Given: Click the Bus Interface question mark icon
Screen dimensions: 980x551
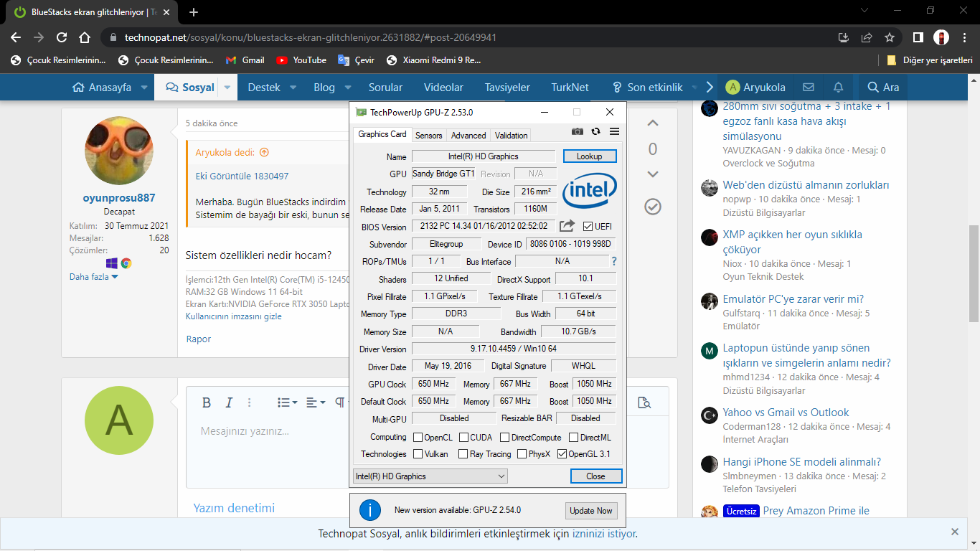Looking at the screenshot, I should tap(614, 261).
